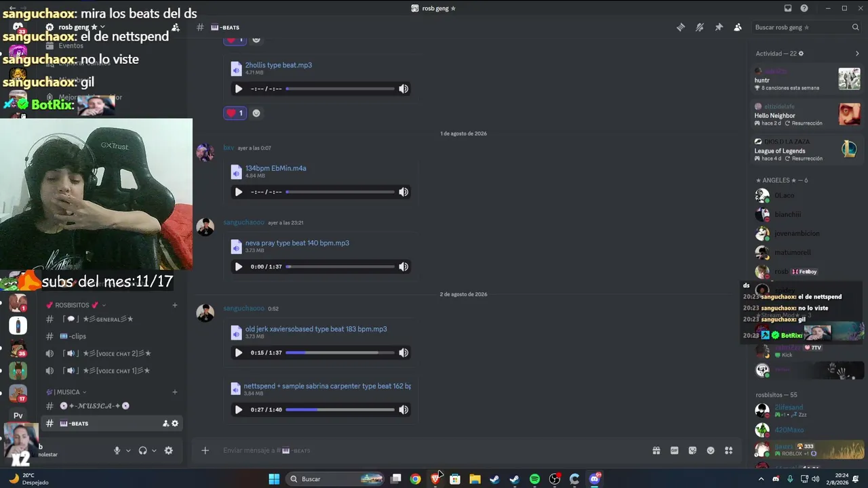Select the clips text channel
Image resolution: width=868 pixels, height=488 pixels.
(x=113, y=336)
